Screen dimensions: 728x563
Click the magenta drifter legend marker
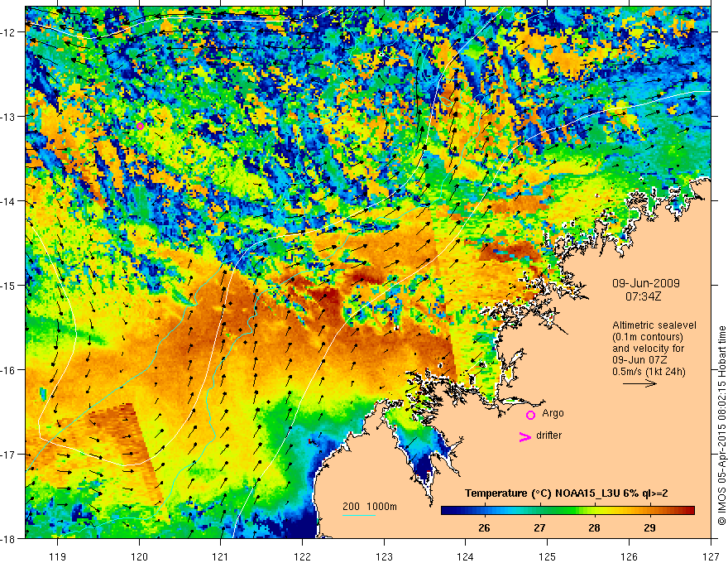pos(525,436)
